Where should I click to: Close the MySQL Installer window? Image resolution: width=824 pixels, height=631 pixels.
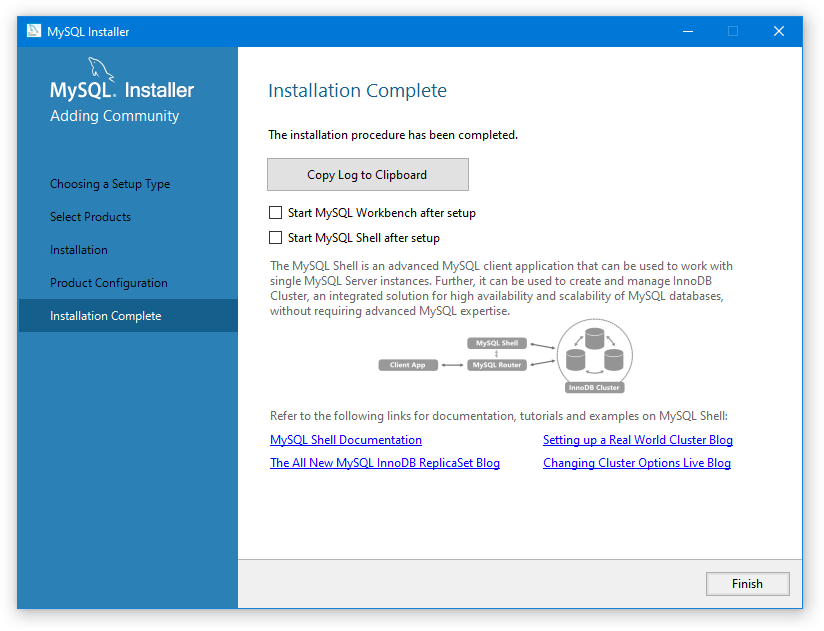pos(779,31)
